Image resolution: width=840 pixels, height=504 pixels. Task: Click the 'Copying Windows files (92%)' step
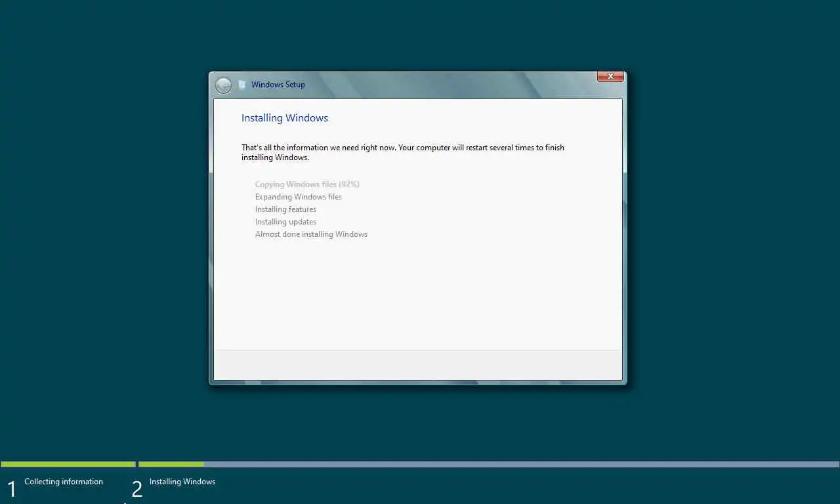tap(307, 184)
